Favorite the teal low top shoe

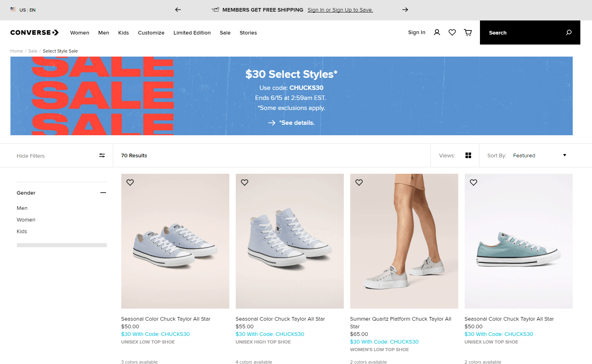coord(474,182)
